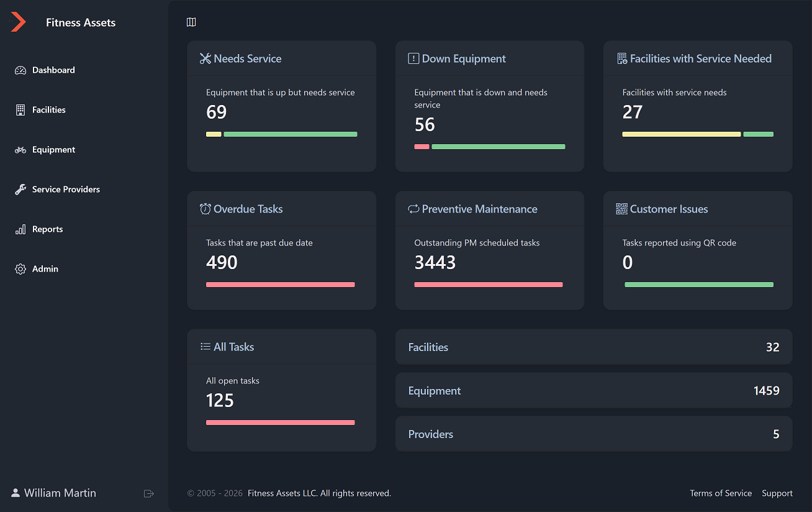The width and height of the screenshot is (812, 512).
Task: Click the Fitness Assets arrow logo
Action: point(18,21)
